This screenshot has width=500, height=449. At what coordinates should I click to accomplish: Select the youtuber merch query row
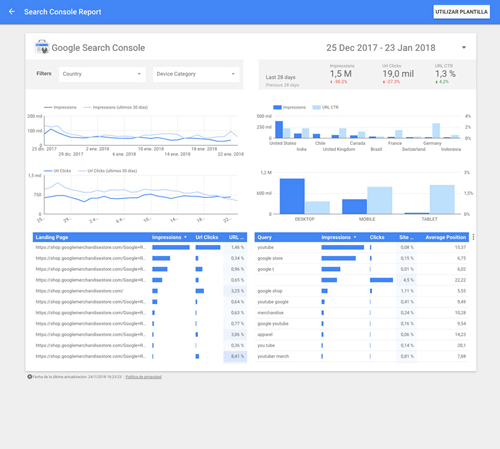[362, 356]
